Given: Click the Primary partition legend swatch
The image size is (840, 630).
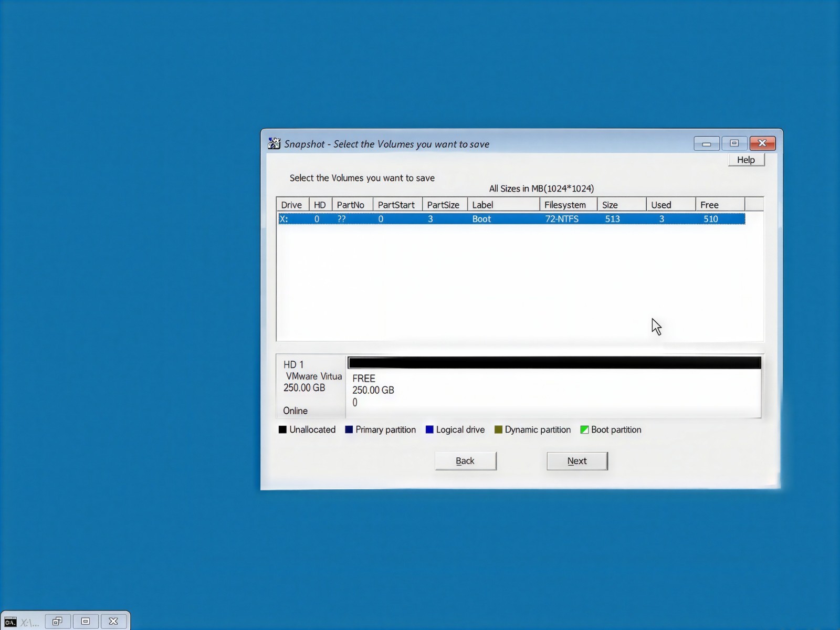Looking at the screenshot, I should point(349,429).
